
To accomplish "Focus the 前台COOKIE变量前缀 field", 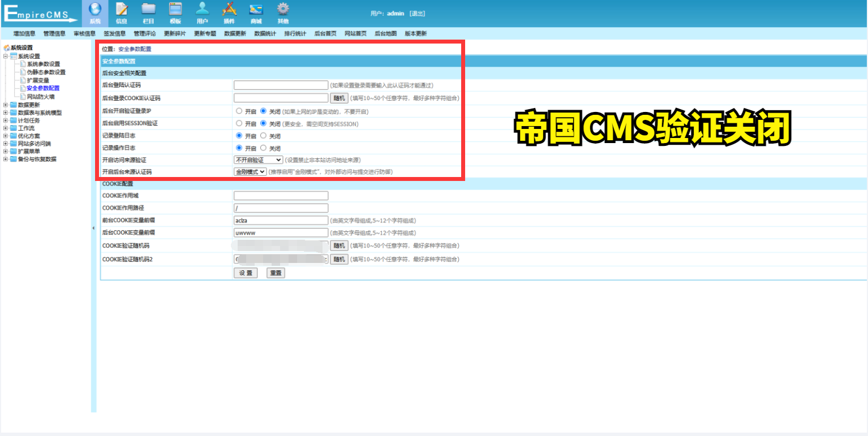I will tap(281, 221).
